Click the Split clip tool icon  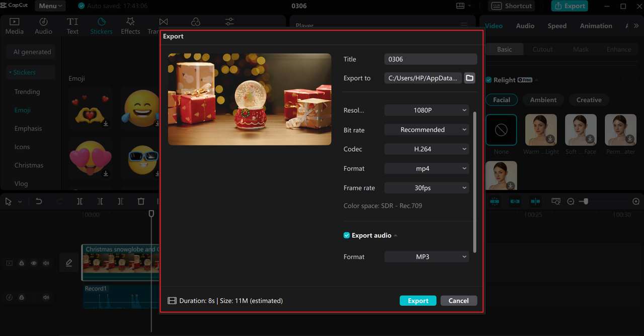(79, 201)
